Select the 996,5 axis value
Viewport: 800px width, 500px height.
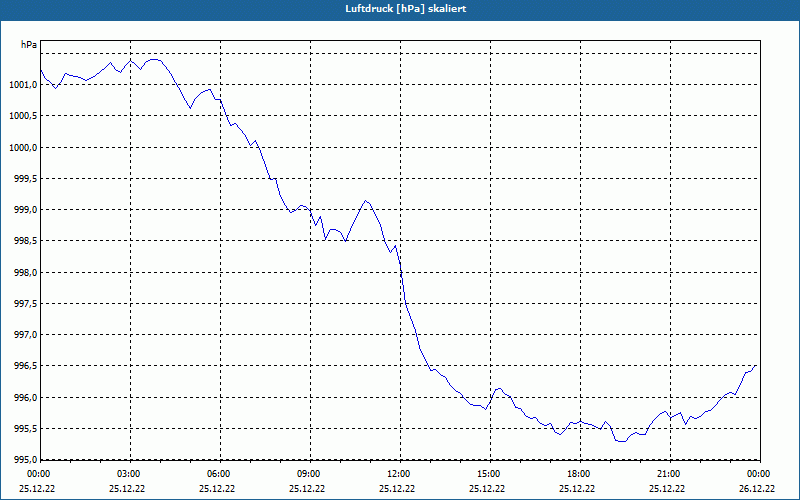(x=26, y=366)
